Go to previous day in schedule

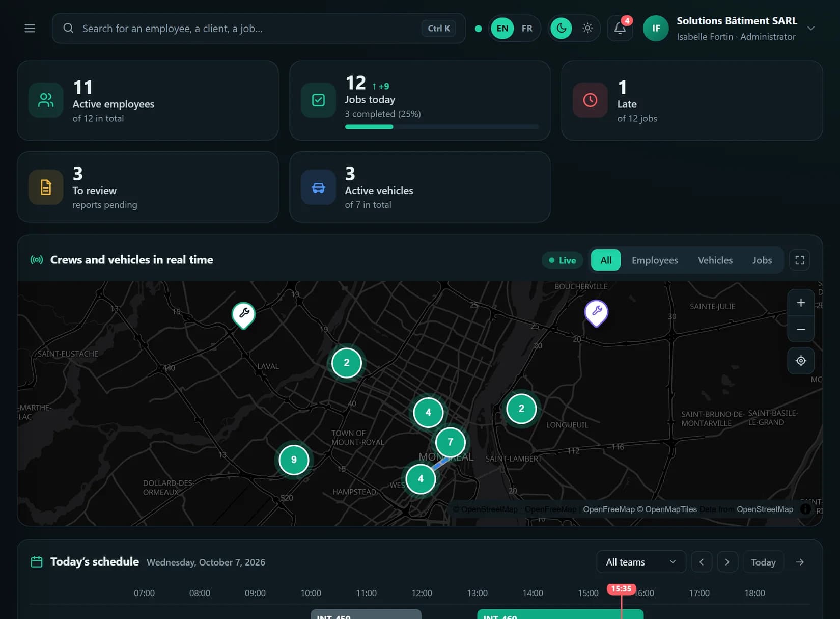click(x=702, y=562)
